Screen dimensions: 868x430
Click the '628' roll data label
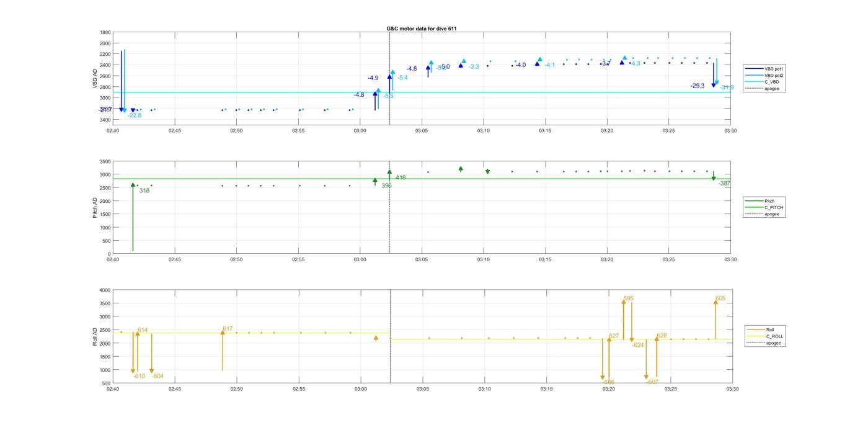coord(662,336)
